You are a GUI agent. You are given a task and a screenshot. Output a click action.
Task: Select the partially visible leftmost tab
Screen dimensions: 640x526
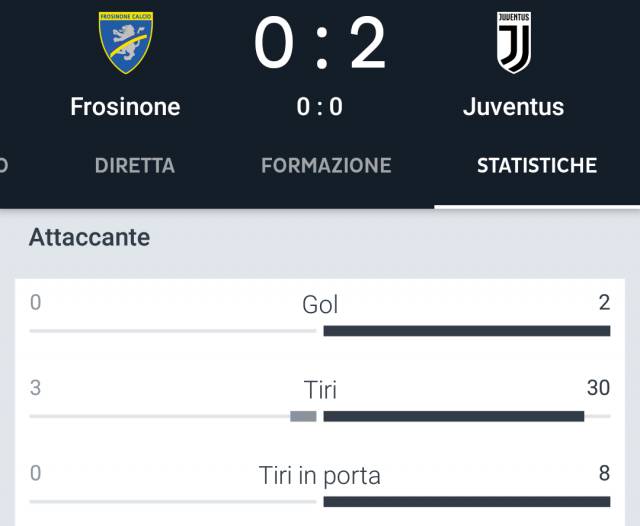4,166
